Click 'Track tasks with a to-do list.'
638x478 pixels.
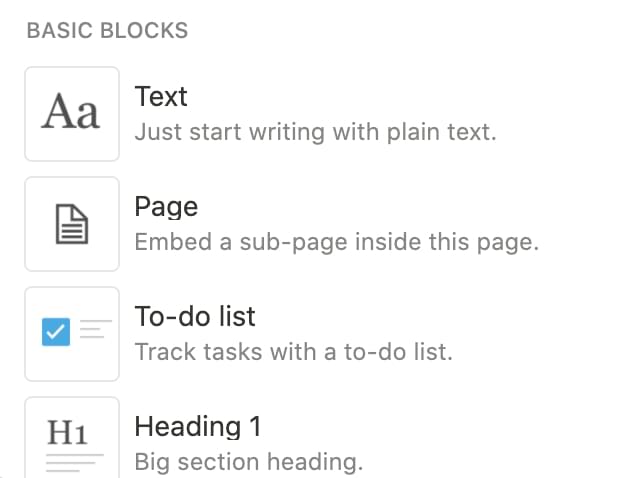[294, 351]
